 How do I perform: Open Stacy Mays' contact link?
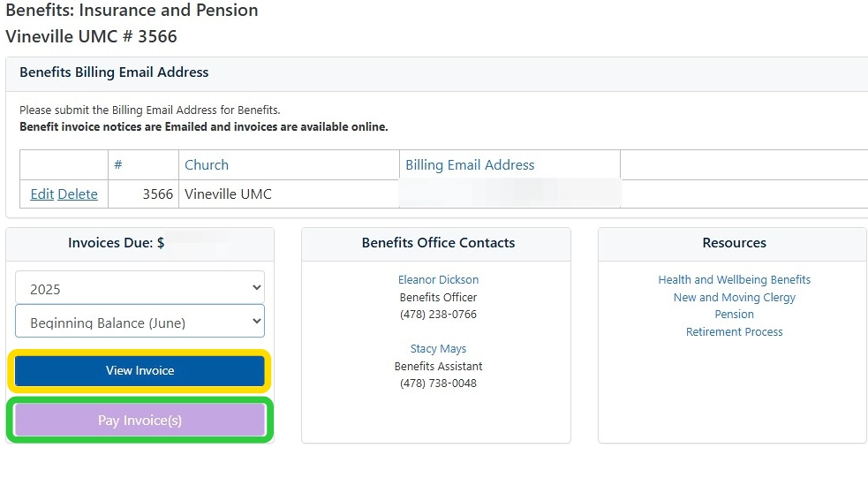438,349
